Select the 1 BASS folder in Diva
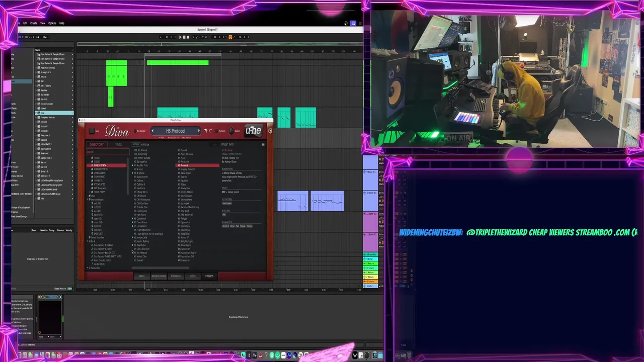This screenshot has height=362, width=644. pos(97,158)
